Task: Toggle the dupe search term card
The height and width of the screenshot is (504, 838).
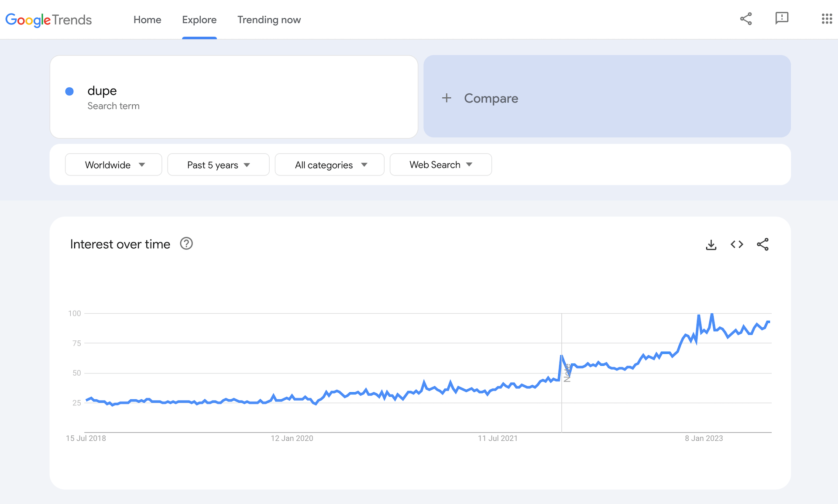Action: [234, 97]
